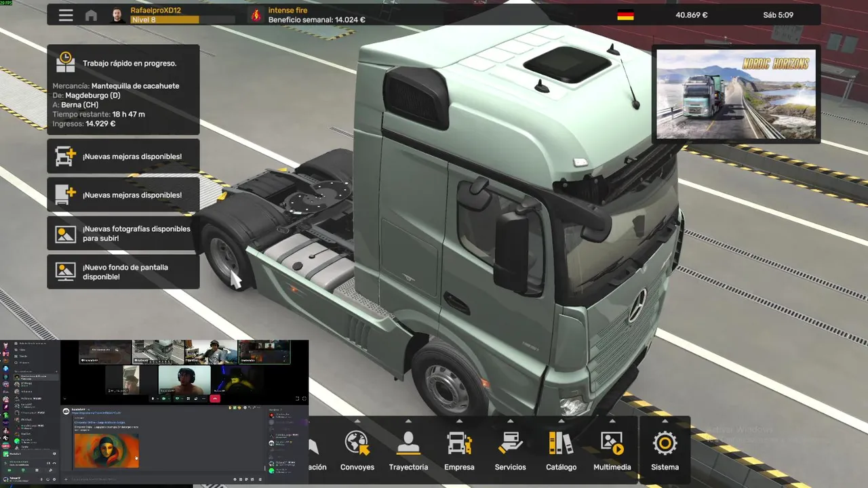Click the plus attach button in Discord chat
This screenshot has height=488, width=868.
pos(66,479)
